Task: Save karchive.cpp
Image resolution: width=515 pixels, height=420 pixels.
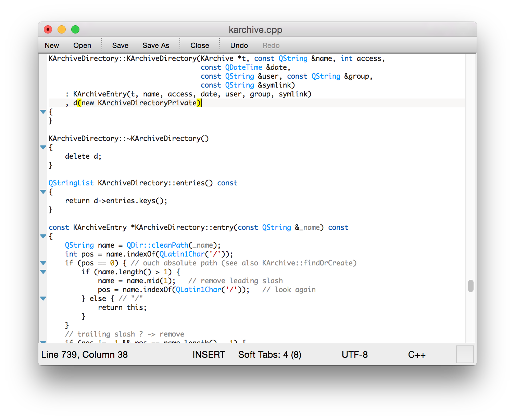Action: [x=120, y=45]
